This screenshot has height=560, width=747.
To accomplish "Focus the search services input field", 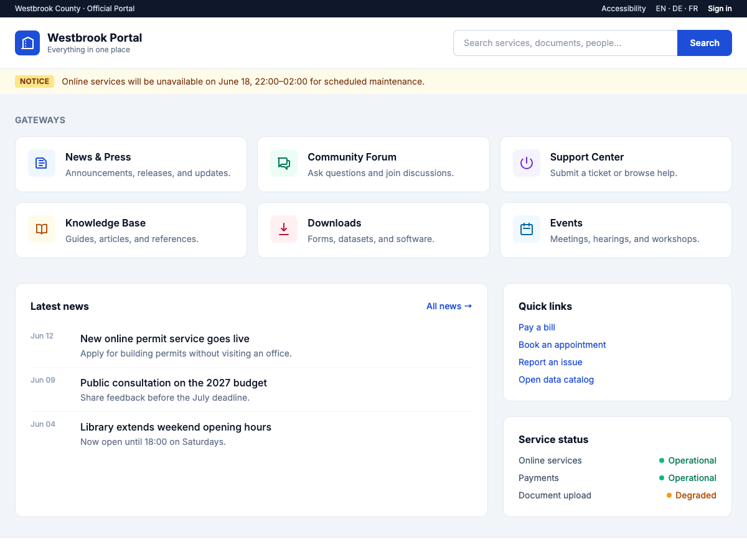I will click(x=565, y=43).
